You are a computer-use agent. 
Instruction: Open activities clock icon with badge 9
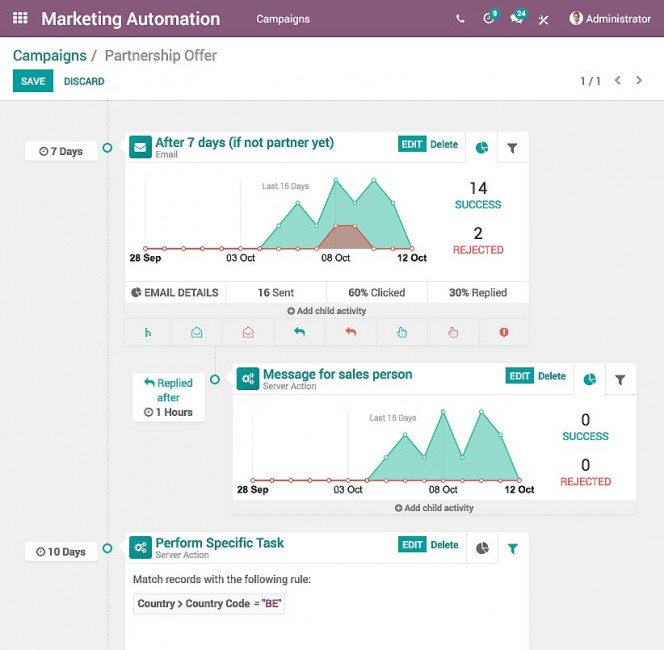coord(488,19)
